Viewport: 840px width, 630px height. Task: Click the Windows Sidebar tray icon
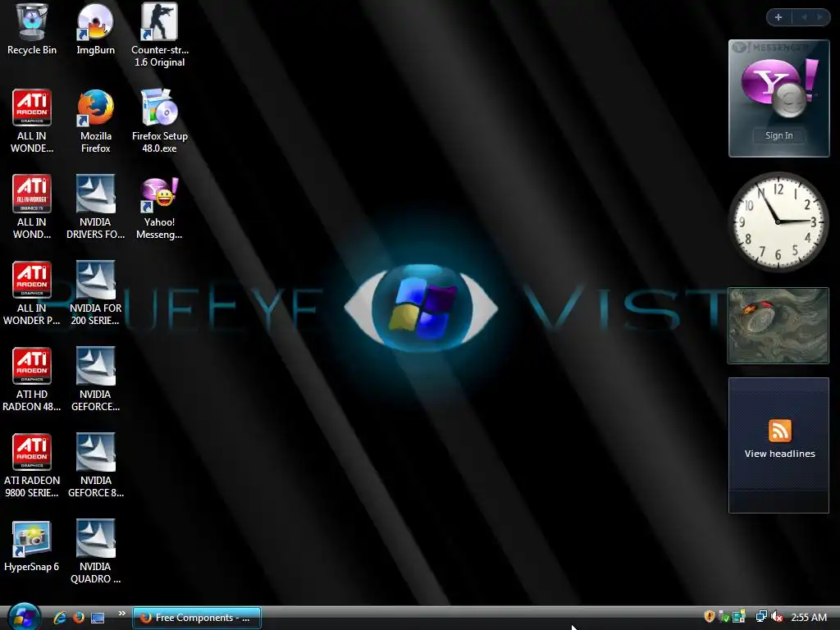tap(739, 617)
